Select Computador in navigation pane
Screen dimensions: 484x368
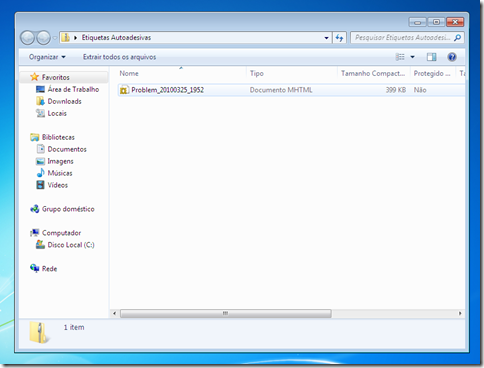click(x=61, y=233)
